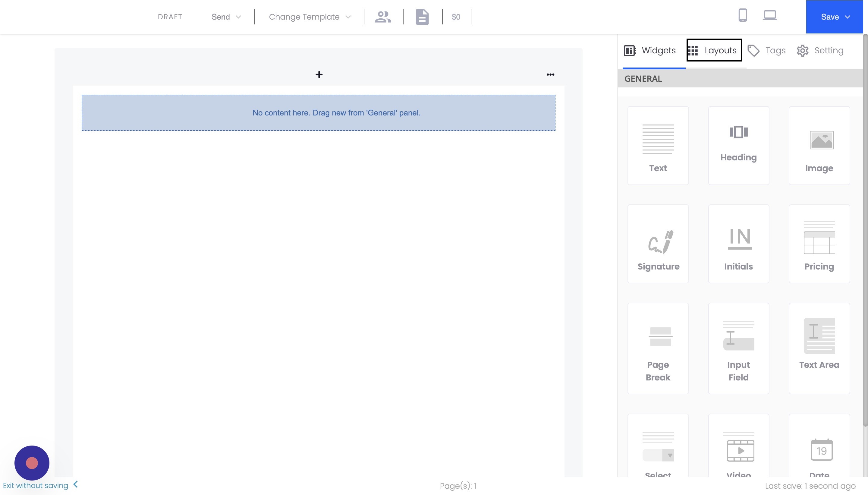The height and width of the screenshot is (495, 868).
Task: Click Exit without saving link
Action: (36, 485)
